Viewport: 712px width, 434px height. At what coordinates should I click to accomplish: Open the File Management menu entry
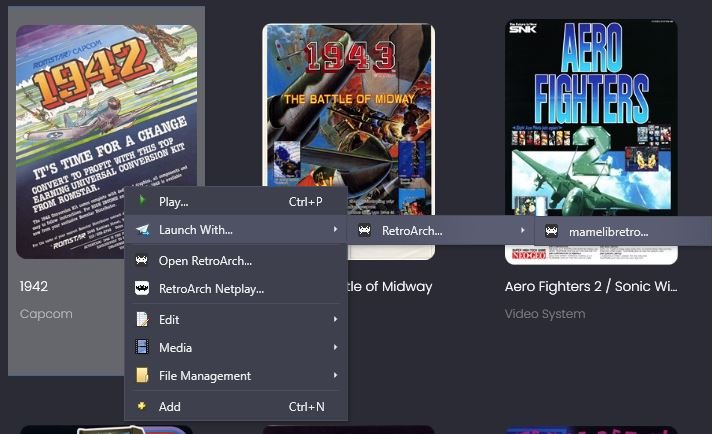coord(236,376)
